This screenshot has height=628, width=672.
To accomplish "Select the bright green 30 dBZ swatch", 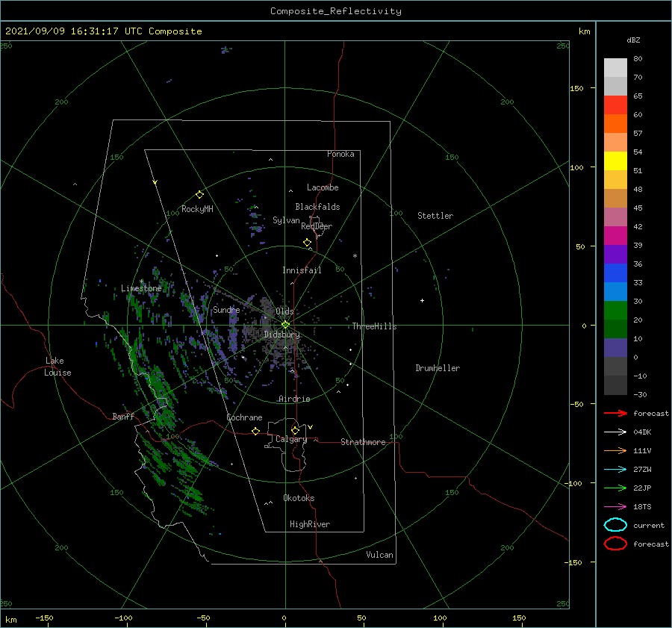I will [615, 310].
